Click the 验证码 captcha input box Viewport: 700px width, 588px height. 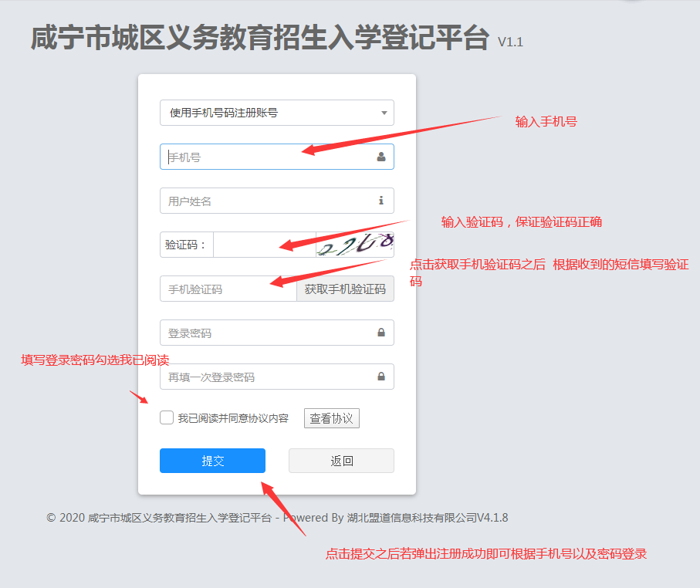pyautogui.click(x=265, y=244)
